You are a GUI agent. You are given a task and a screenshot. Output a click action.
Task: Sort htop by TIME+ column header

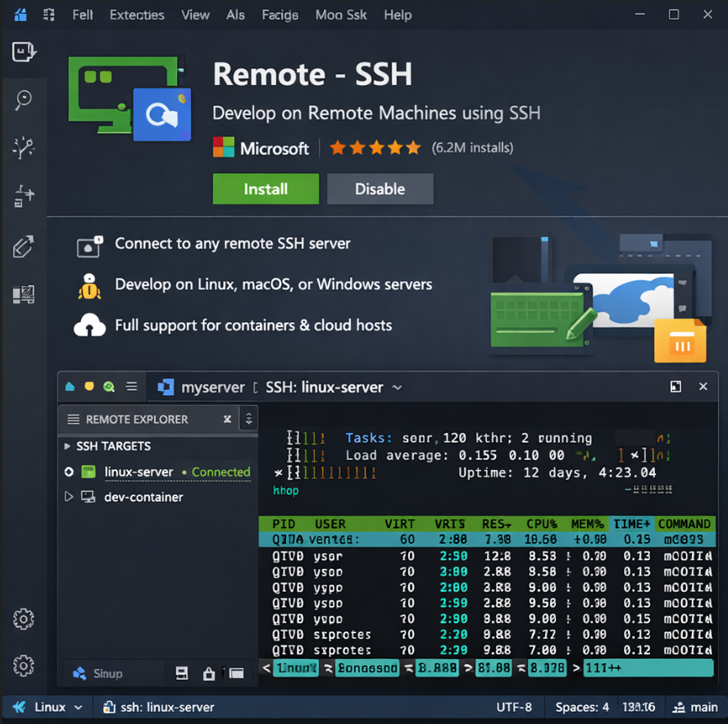tap(632, 524)
